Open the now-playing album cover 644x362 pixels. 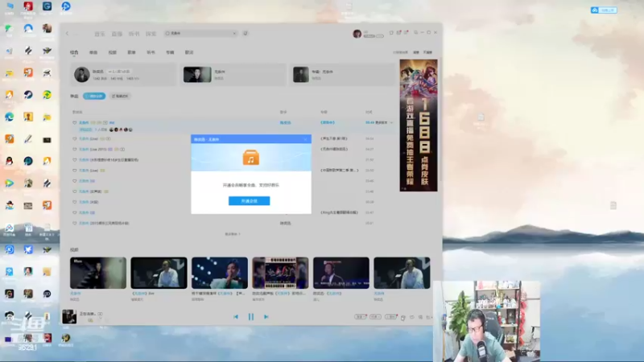69,317
